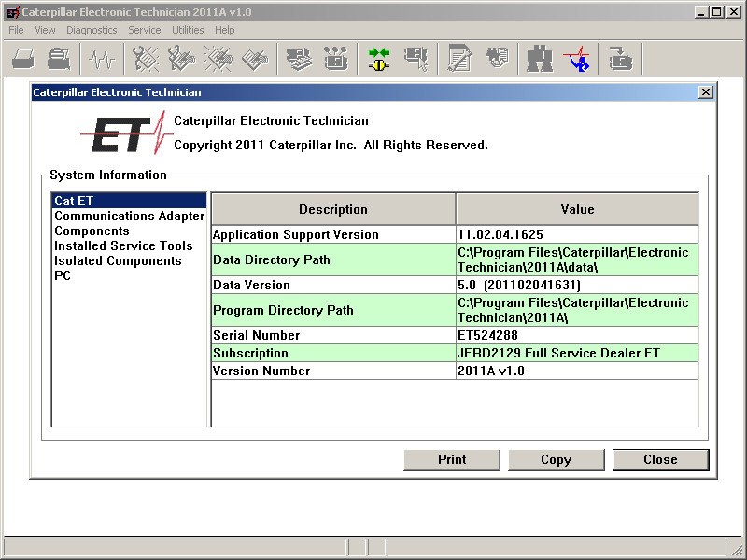This screenshot has width=747, height=560.
Task: Open the Help menu
Action: [x=224, y=30]
